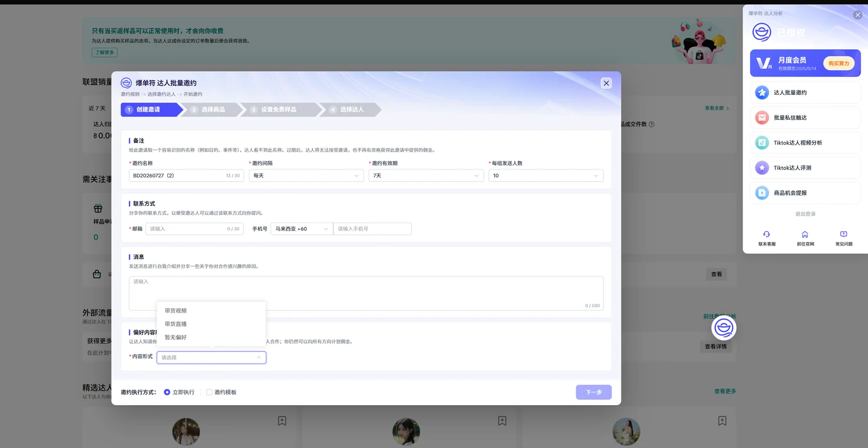The height and width of the screenshot is (448, 868).
Task: Click help icon beside 成交件数
Action: click(652, 124)
